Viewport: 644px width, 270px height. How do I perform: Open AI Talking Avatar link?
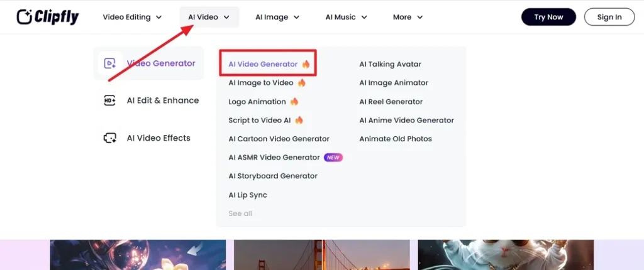coord(390,64)
